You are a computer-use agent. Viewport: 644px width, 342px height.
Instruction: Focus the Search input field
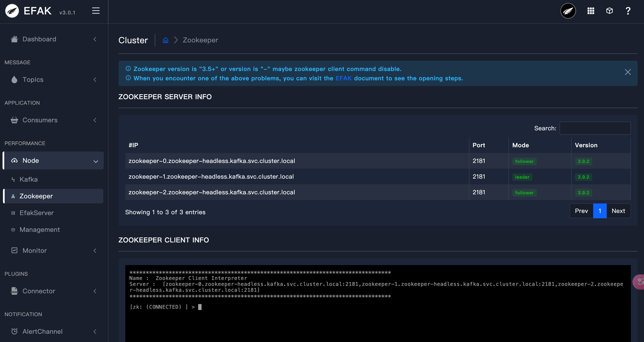click(595, 128)
